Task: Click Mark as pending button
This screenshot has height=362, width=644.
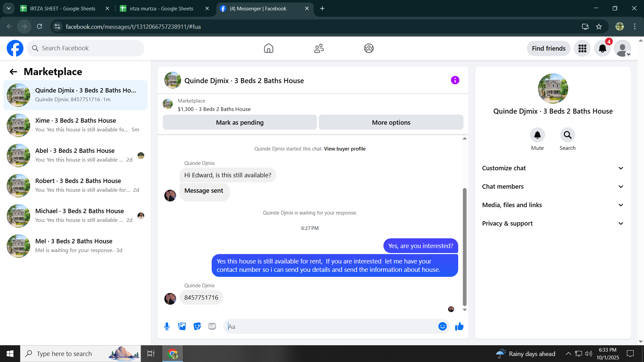Action: point(240,122)
